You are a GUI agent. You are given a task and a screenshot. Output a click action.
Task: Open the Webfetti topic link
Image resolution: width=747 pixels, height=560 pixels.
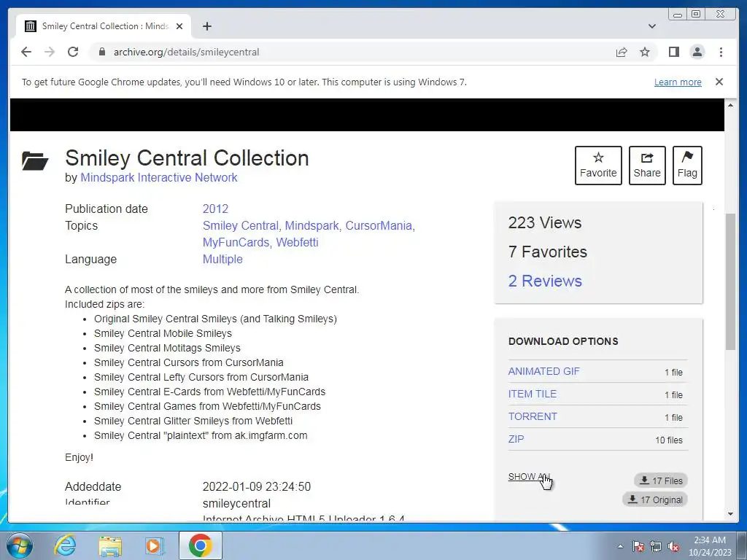click(x=298, y=242)
